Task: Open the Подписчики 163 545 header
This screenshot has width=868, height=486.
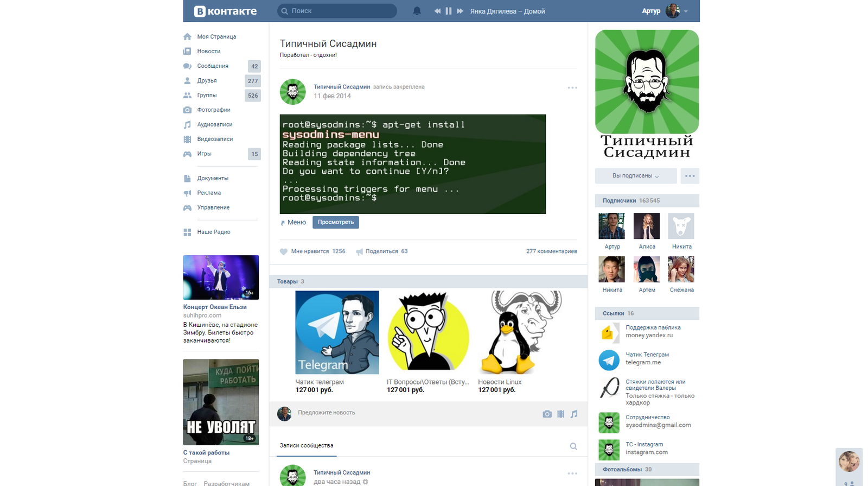Action: pos(647,200)
